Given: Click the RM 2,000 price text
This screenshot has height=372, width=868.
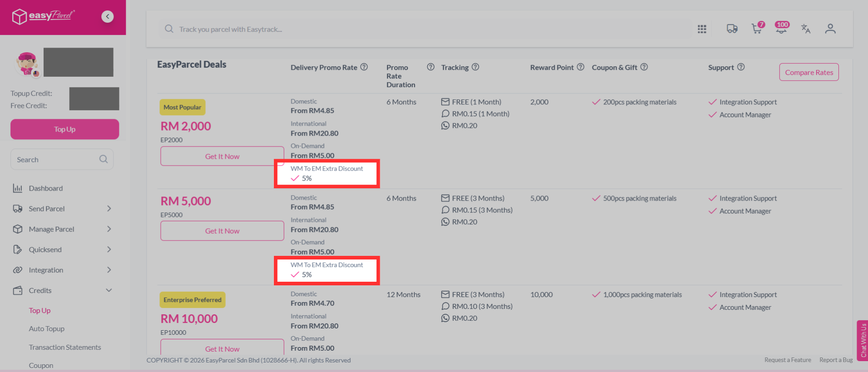Looking at the screenshot, I should (186, 126).
